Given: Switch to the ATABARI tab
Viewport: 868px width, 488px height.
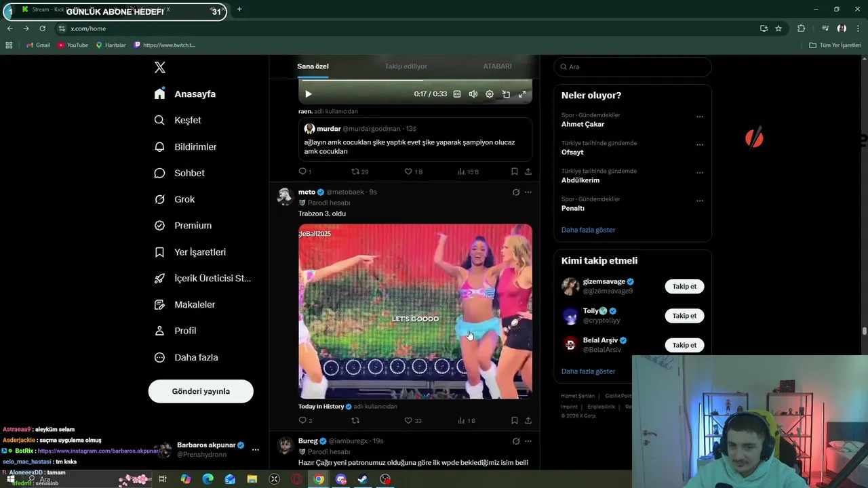Looking at the screenshot, I should (x=497, y=66).
